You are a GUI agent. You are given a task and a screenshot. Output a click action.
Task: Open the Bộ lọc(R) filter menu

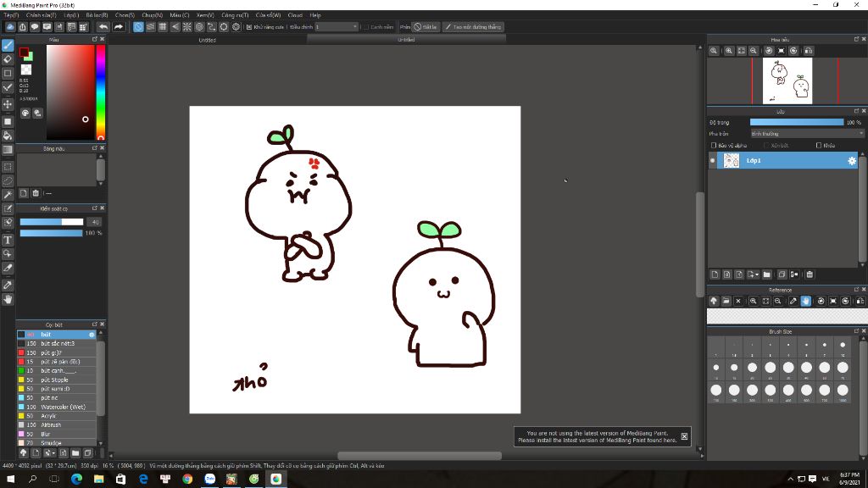[97, 15]
